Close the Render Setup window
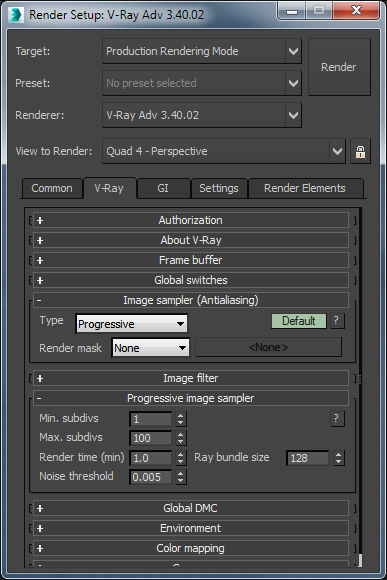This screenshot has width=387, height=580. click(356, 10)
